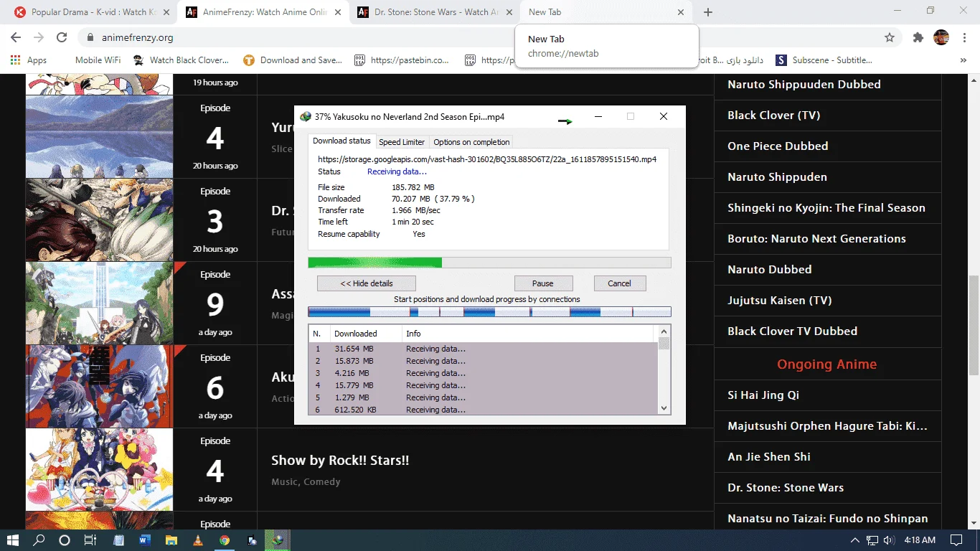Select the Speed Limiter tab
This screenshot has height=551, width=980.
point(402,142)
